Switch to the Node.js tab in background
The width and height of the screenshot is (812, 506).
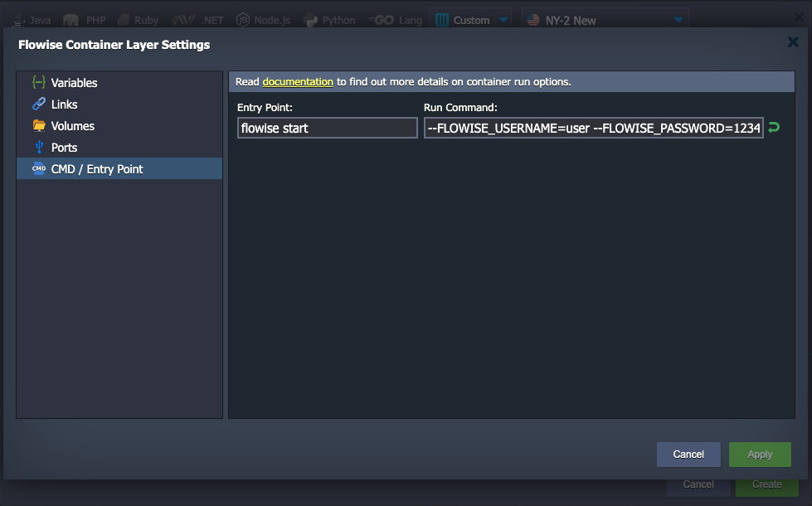click(263, 20)
